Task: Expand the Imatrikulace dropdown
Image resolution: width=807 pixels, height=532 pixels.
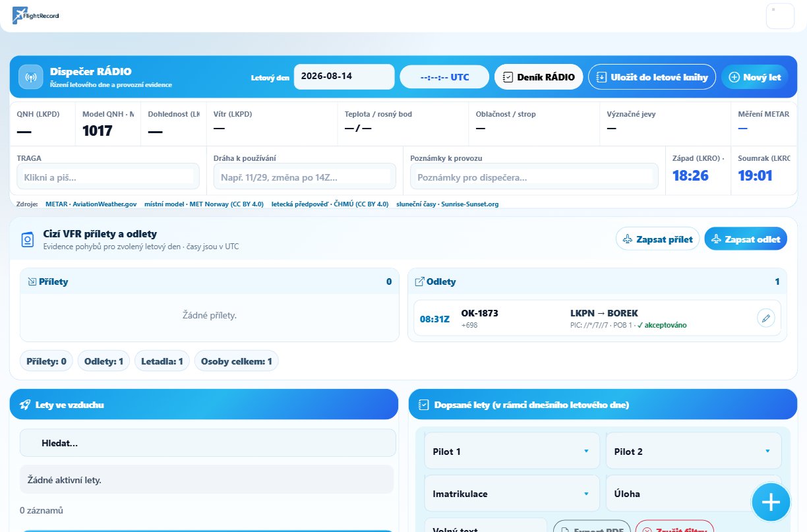Action: [x=512, y=494]
